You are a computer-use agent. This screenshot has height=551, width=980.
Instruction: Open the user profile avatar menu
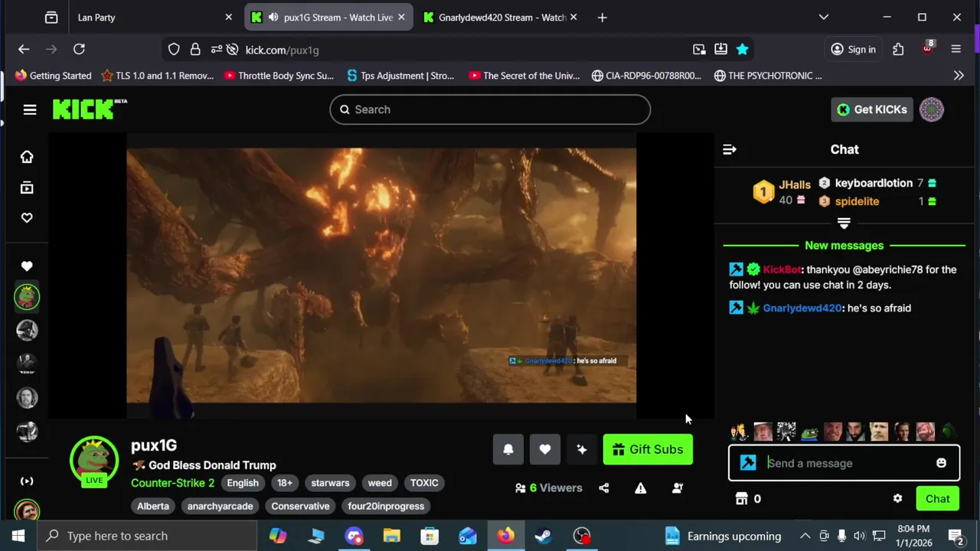[932, 109]
